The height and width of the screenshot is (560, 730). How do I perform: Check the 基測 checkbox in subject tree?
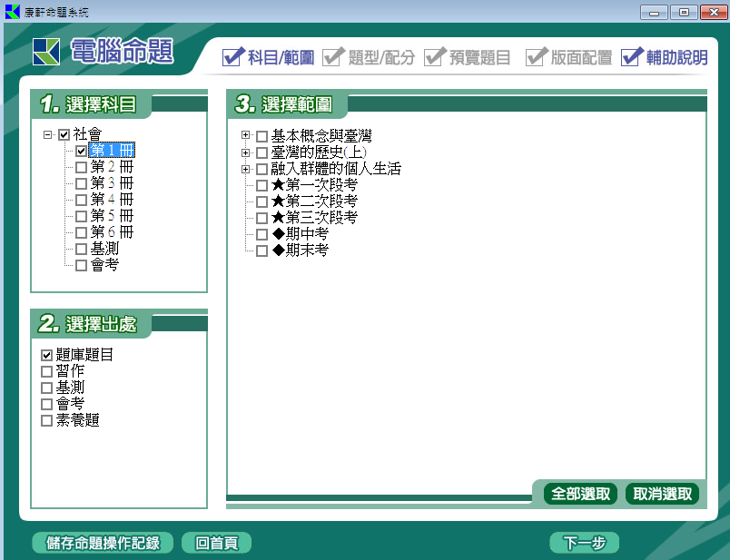[x=81, y=249]
